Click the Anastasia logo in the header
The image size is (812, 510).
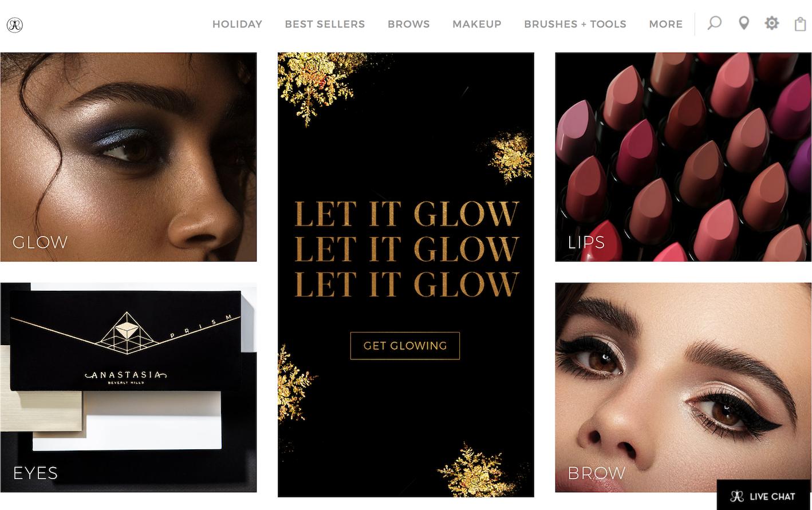[15, 25]
